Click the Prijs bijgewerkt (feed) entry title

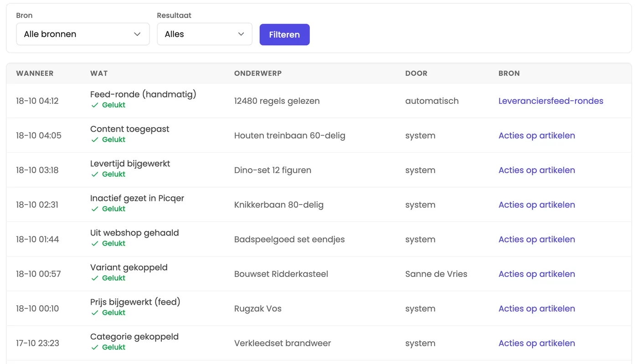coord(135,302)
